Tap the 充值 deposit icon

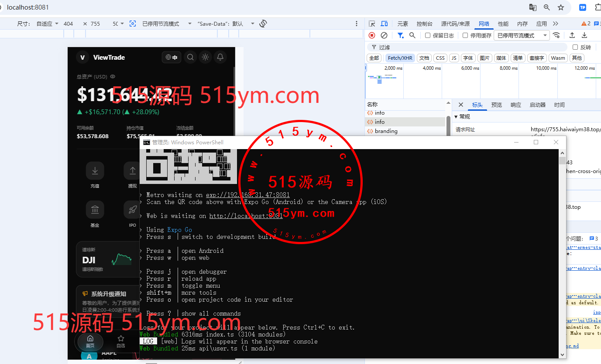point(95,171)
